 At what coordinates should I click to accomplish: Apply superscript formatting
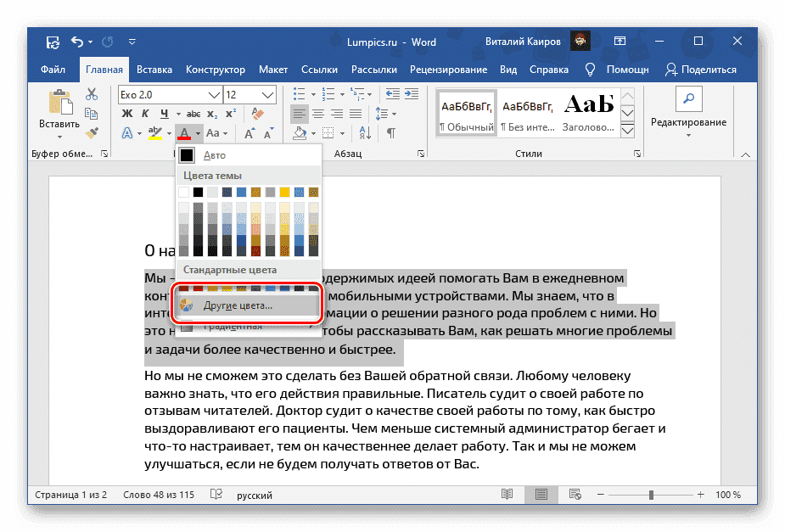(x=231, y=113)
